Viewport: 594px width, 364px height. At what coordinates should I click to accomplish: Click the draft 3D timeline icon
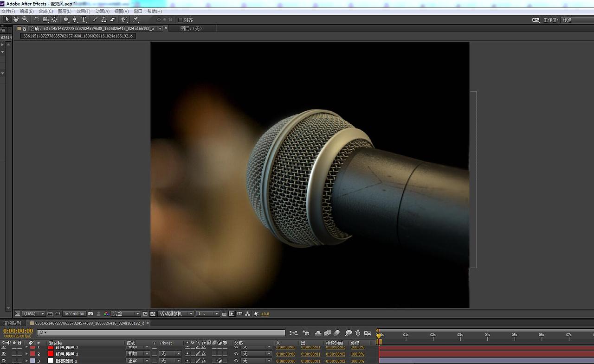click(306, 333)
